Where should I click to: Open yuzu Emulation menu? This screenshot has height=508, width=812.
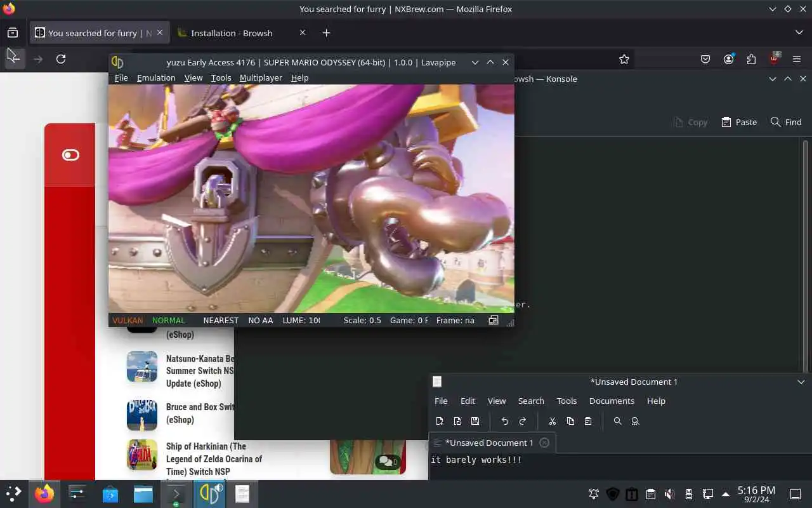[x=156, y=77]
